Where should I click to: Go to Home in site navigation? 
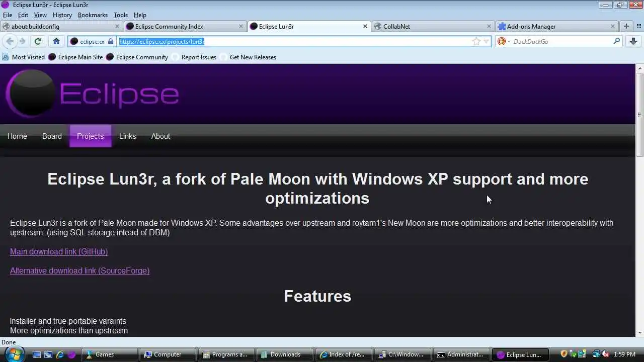point(17,136)
